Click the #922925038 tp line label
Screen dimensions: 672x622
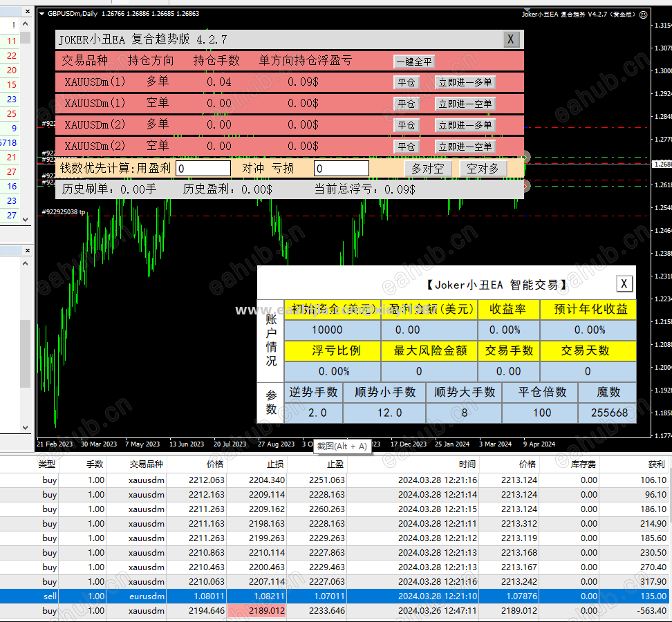[x=63, y=211]
